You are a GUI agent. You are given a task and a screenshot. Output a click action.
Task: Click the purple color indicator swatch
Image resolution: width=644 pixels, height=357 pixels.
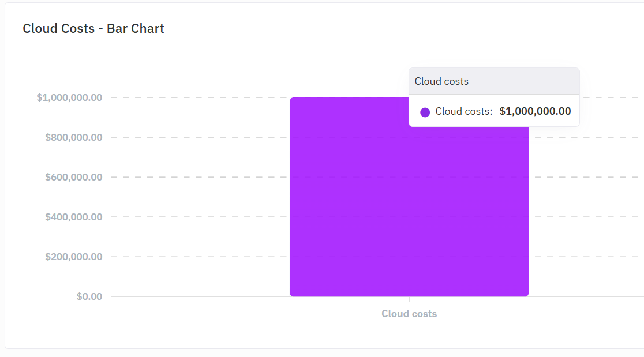click(x=425, y=111)
